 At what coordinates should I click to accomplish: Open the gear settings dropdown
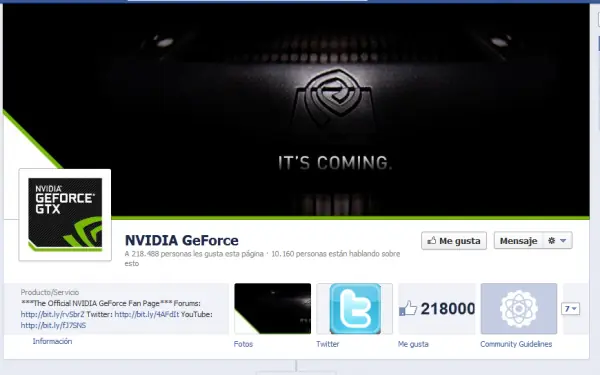pyautogui.click(x=558, y=241)
